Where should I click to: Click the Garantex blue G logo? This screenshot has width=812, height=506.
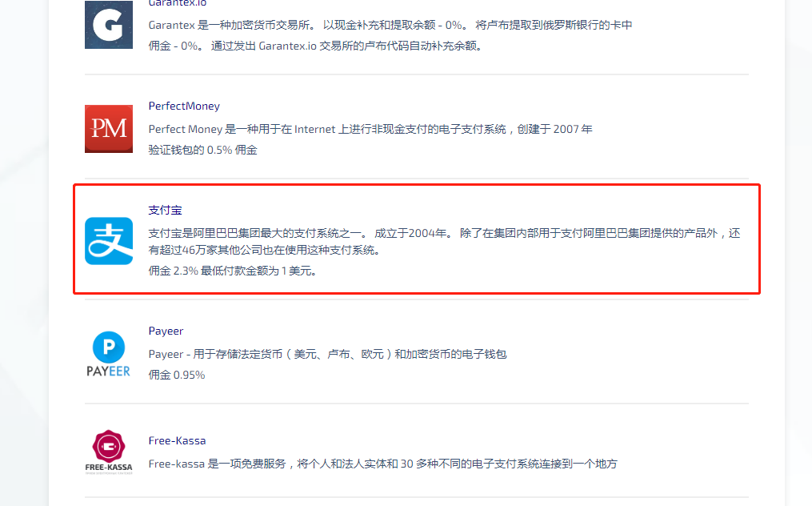point(109,25)
